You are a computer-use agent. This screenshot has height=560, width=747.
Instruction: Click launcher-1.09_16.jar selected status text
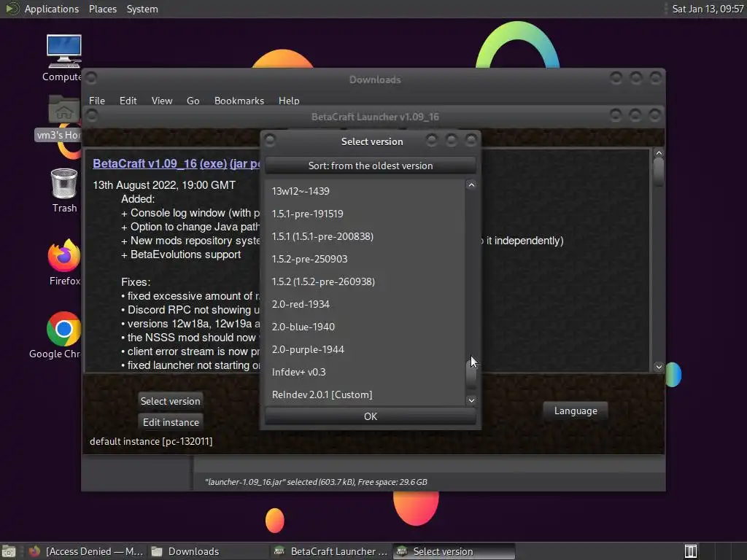click(x=316, y=482)
